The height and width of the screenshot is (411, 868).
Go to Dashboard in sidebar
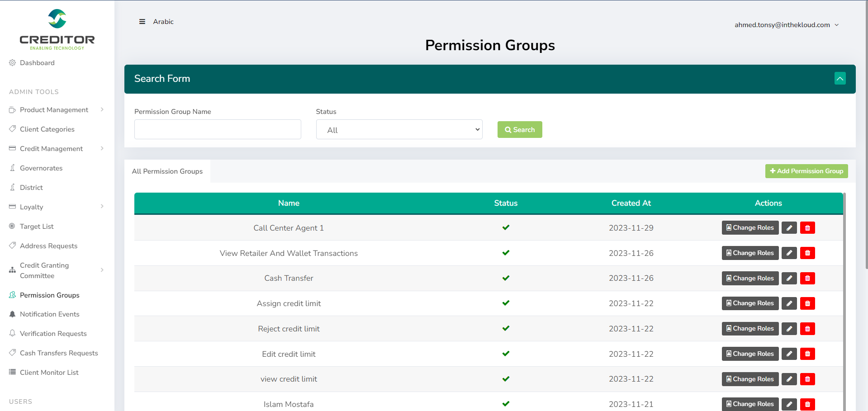coord(37,63)
